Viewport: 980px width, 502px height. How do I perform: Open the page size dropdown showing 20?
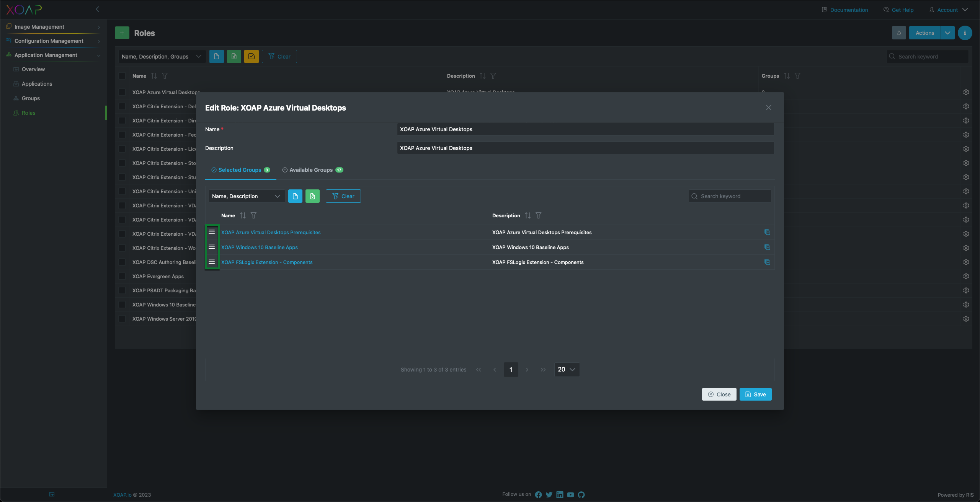coord(567,370)
